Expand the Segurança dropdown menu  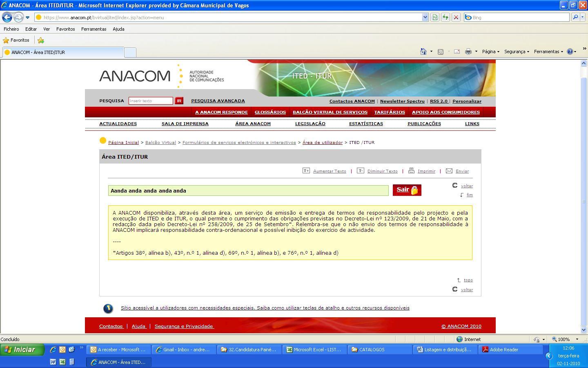pyautogui.click(x=517, y=52)
